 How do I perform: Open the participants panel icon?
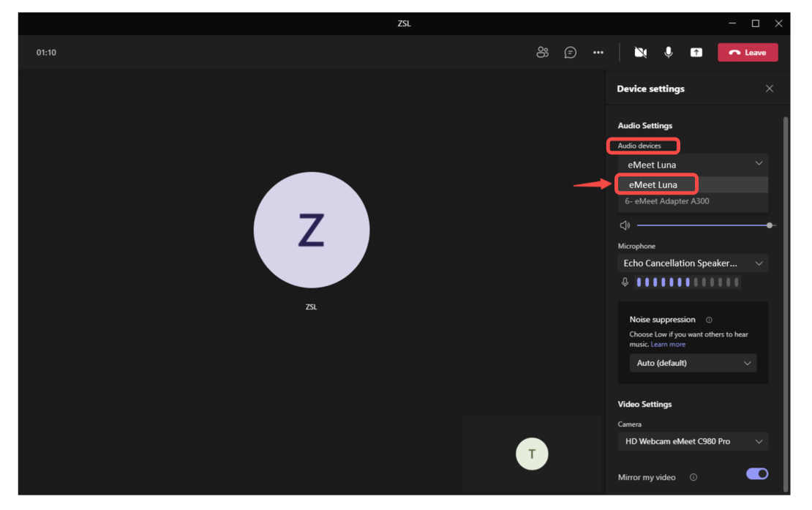tap(542, 53)
